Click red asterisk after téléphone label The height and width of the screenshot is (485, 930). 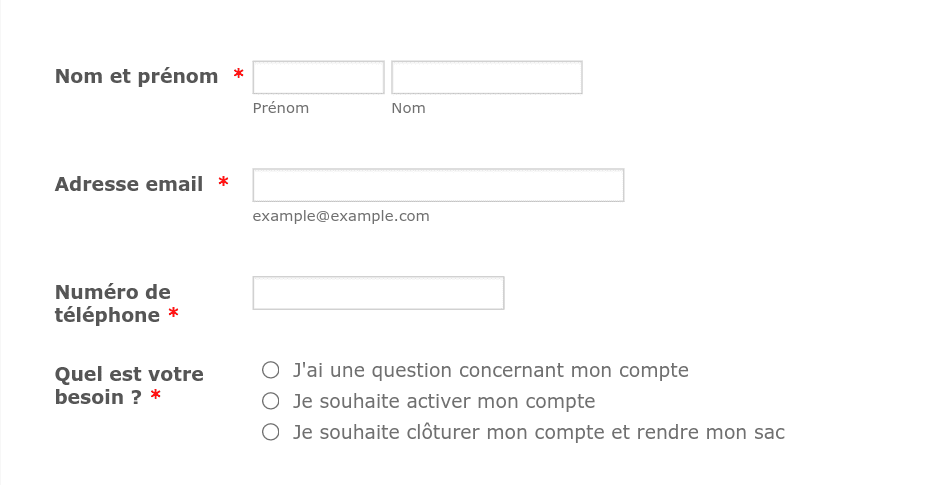tap(173, 313)
